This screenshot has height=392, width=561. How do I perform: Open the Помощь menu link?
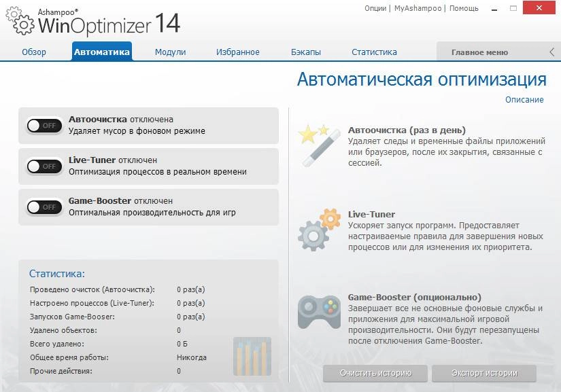coord(464,8)
